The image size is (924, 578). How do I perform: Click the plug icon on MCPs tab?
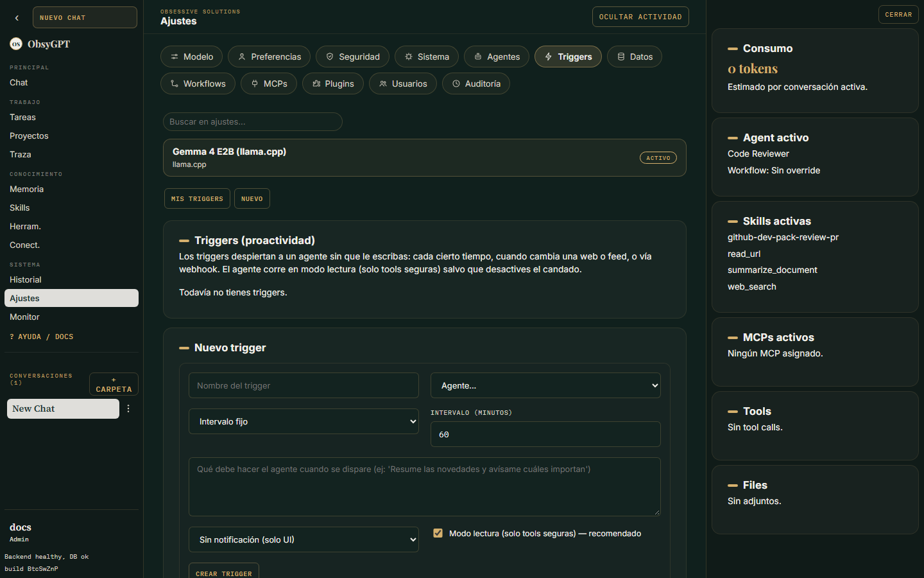pos(255,83)
